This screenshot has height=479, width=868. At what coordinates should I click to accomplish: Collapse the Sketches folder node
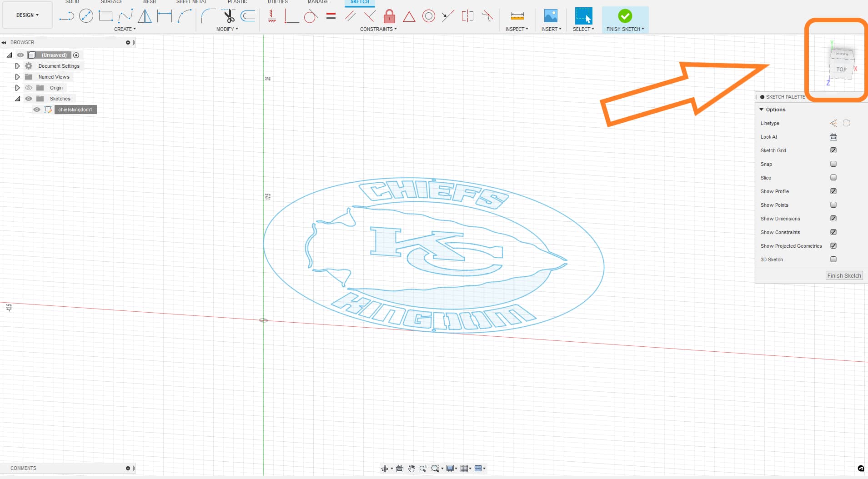coord(18,99)
